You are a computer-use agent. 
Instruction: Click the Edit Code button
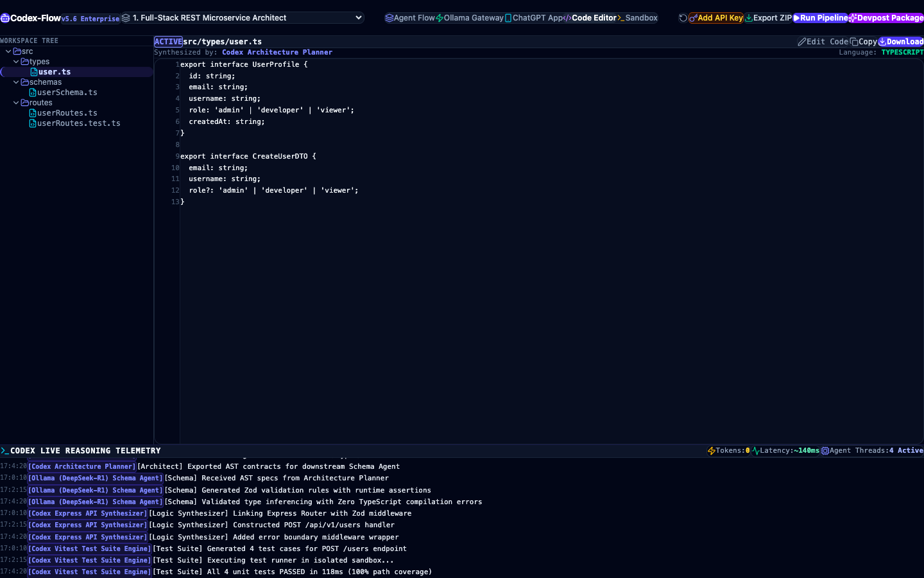[x=823, y=42]
